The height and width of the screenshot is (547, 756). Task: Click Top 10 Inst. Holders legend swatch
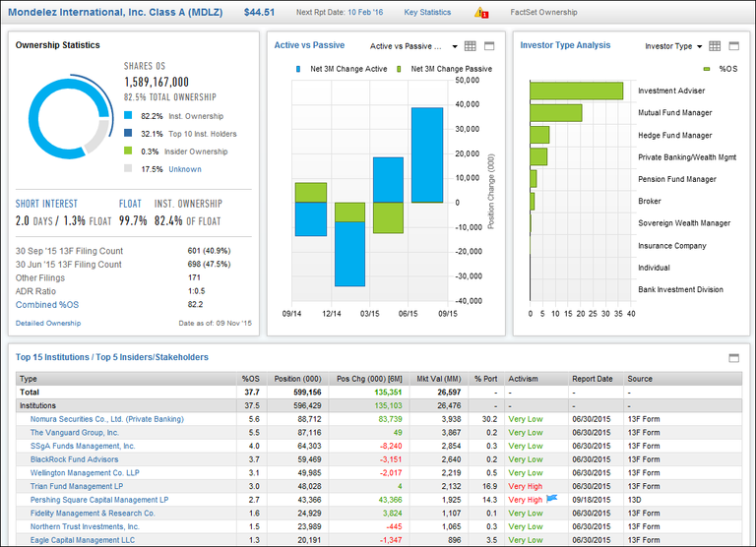click(x=128, y=133)
